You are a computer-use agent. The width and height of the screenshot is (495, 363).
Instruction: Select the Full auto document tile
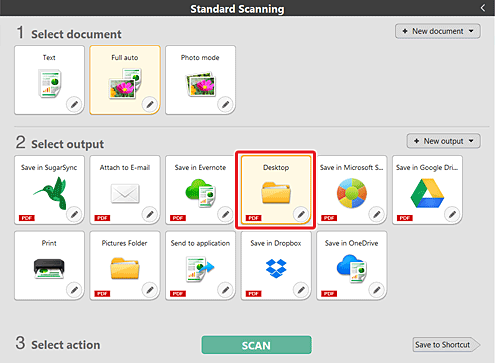coord(125,80)
